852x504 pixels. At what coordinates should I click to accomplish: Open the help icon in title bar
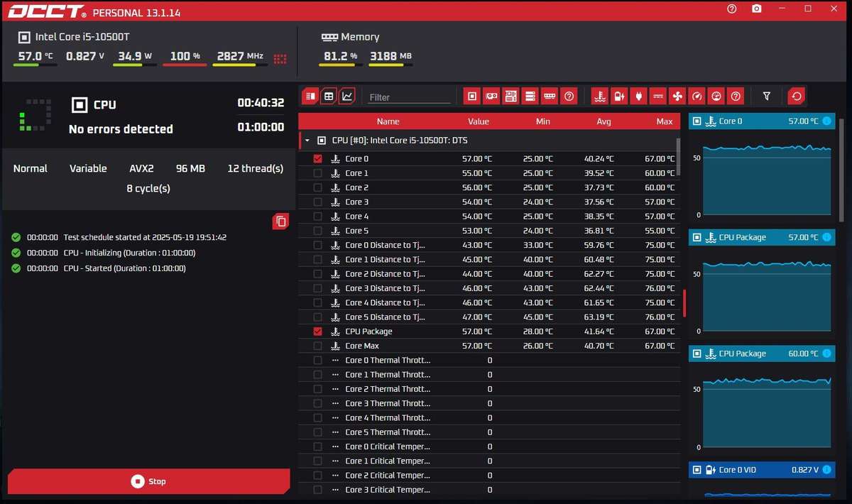coord(732,9)
